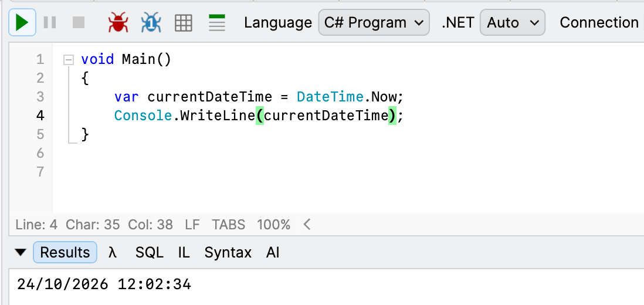Collapse results panel with black triangle

point(21,252)
